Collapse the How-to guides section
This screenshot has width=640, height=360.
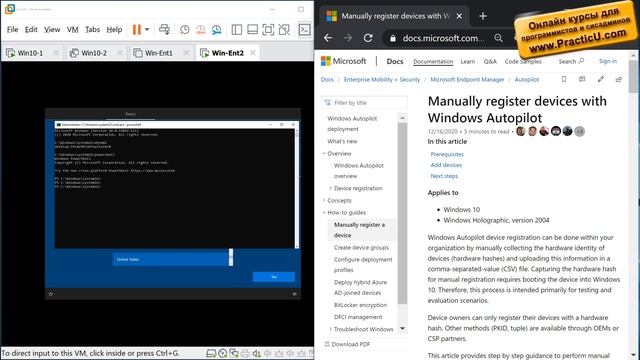324,213
